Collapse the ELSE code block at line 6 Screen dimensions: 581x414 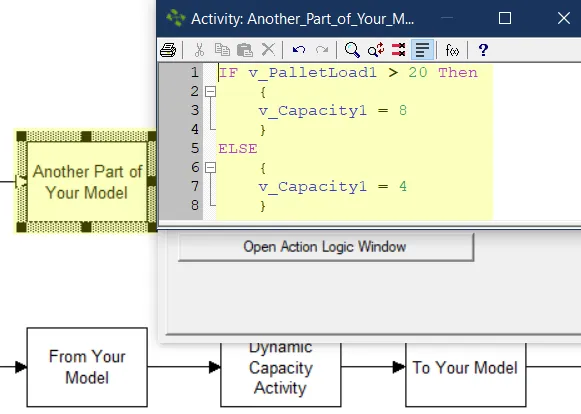pos(210,168)
